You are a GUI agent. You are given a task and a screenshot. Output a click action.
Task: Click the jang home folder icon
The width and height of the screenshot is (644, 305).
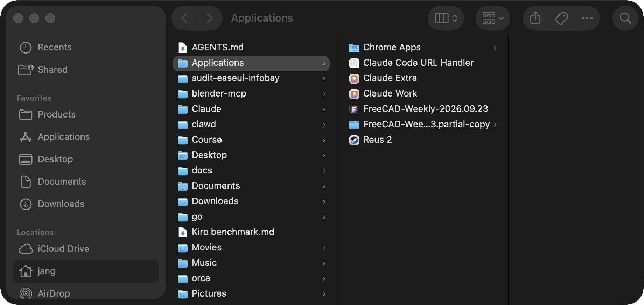click(x=26, y=271)
